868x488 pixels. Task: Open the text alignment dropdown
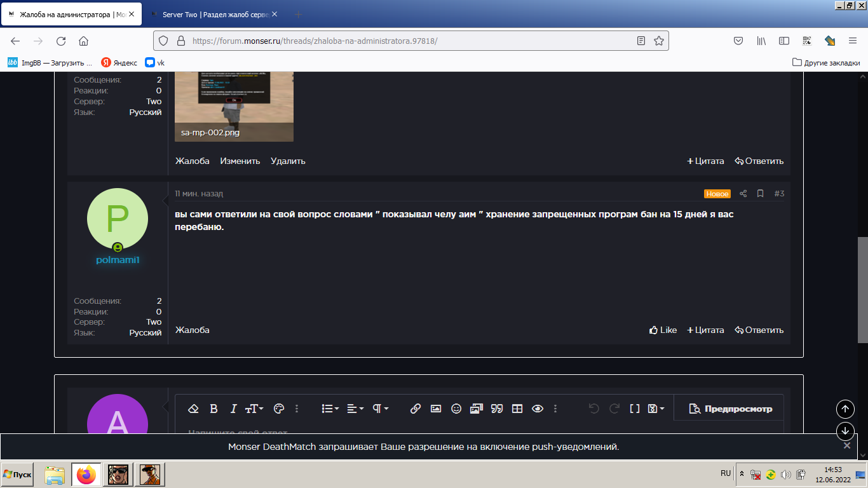click(x=355, y=409)
